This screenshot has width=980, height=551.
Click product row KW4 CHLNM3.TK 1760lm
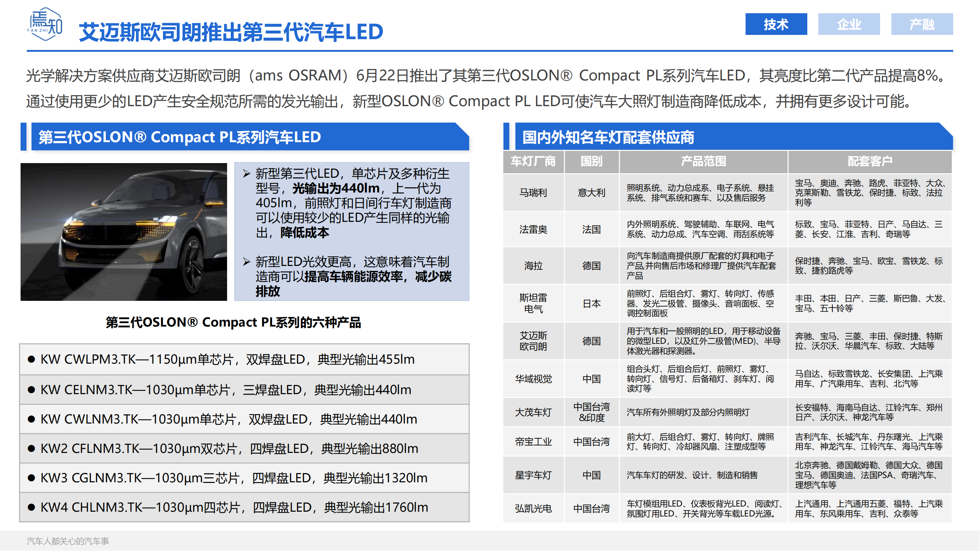point(244,507)
